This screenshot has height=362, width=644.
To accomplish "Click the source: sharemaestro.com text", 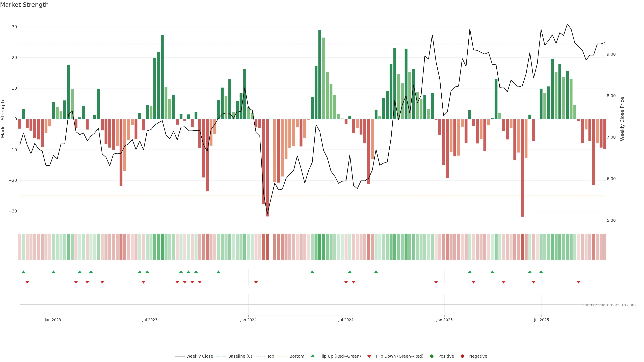I will pyautogui.click(x=609, y=305).
